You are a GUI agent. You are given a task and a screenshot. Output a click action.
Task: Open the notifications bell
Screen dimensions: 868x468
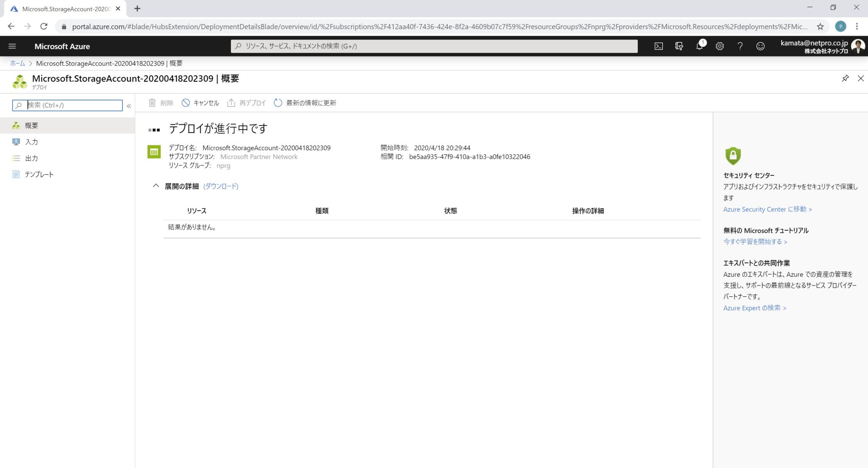pyautogui.click(x=699, y=46)
